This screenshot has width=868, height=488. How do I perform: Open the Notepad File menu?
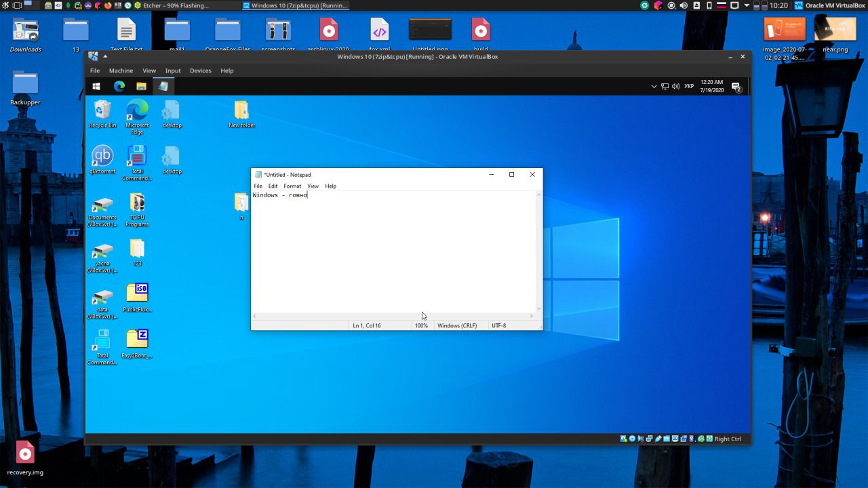pos(258,186)
